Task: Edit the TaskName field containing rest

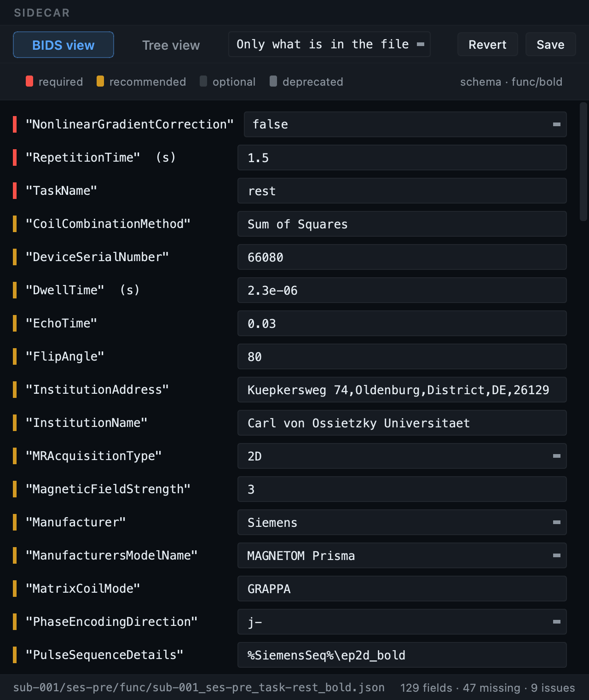Action: 402,191
